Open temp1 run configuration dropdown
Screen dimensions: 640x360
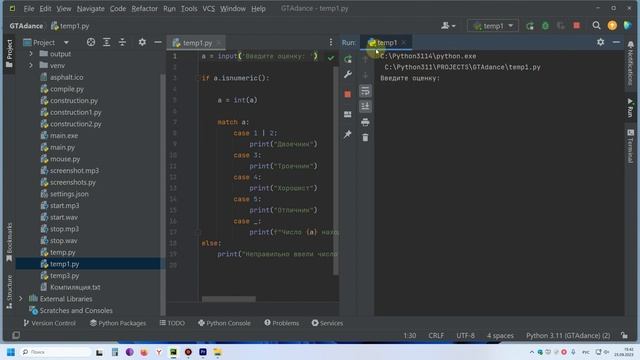pyautogui.click(x=493, y=26)
